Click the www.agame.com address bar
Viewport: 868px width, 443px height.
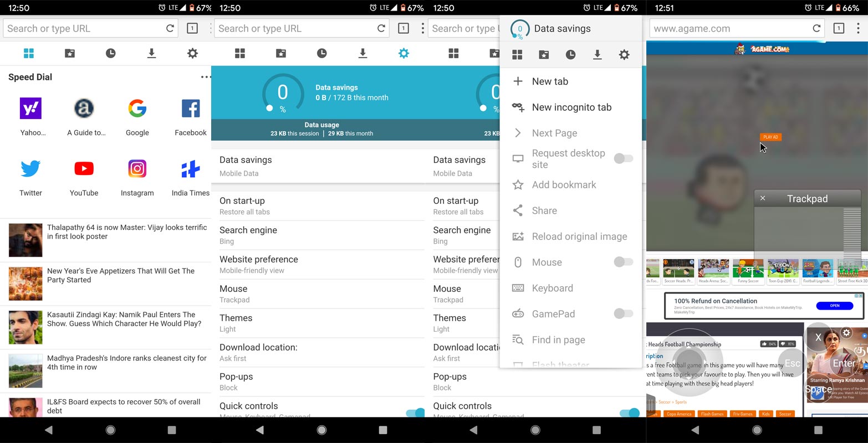click(737, 28)
